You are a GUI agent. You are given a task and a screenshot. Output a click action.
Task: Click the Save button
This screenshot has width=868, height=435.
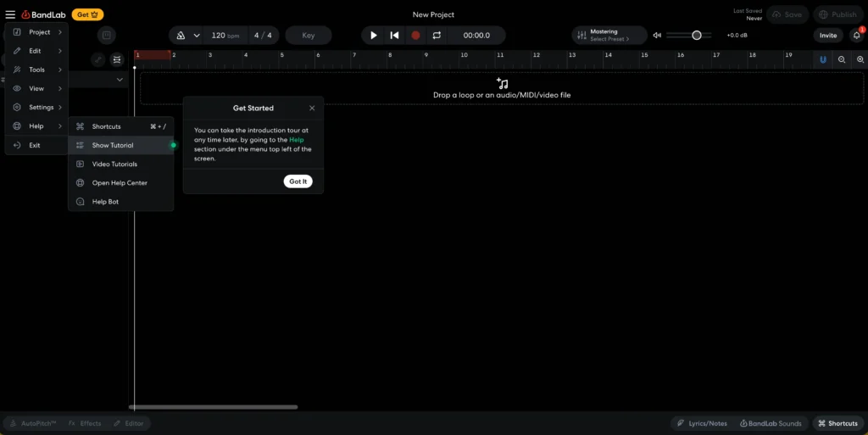[787, 14]
